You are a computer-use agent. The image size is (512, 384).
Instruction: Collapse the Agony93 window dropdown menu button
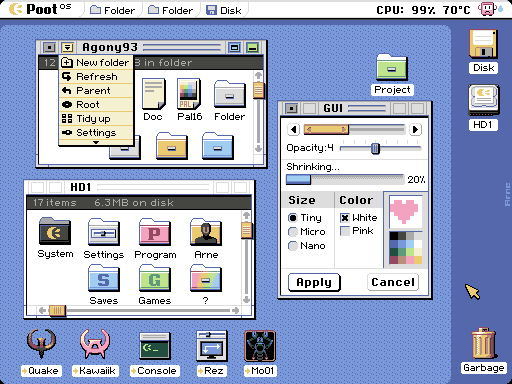(x=68, y=47)
